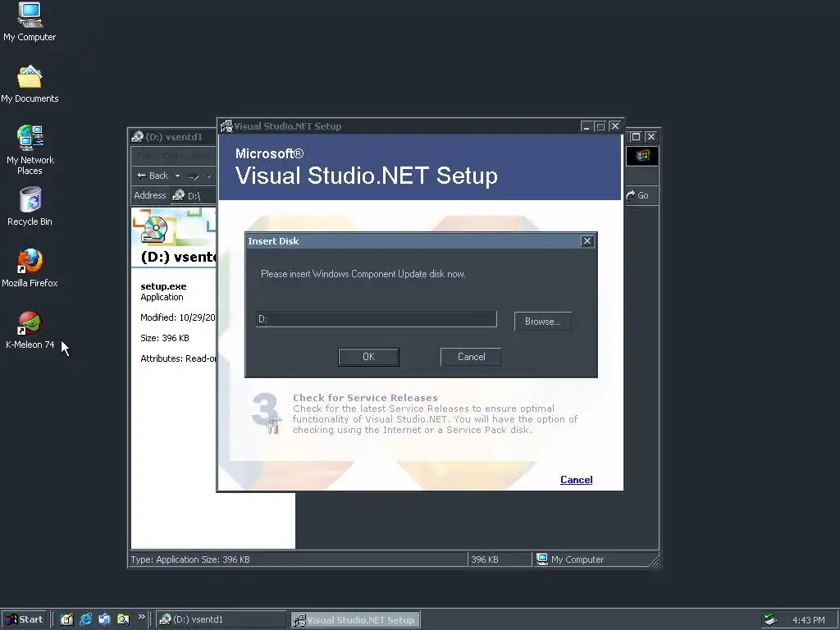The width and height of the screenshot is (840, 630).
Task: Open the File menu in the Explorer window
Action: click(144, 155)
